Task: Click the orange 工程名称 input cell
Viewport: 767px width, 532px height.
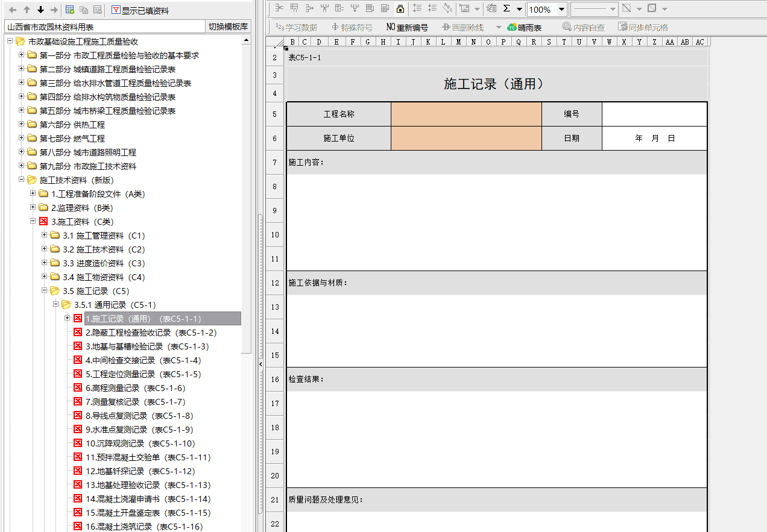Action: [467, 114]
